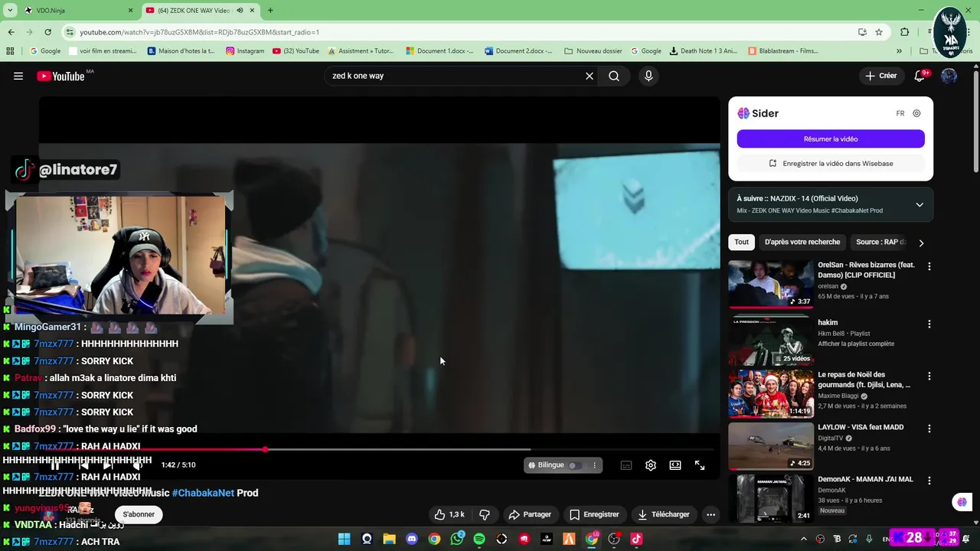Open options for LAYLOW VISA video

click(x=929, y=429)
